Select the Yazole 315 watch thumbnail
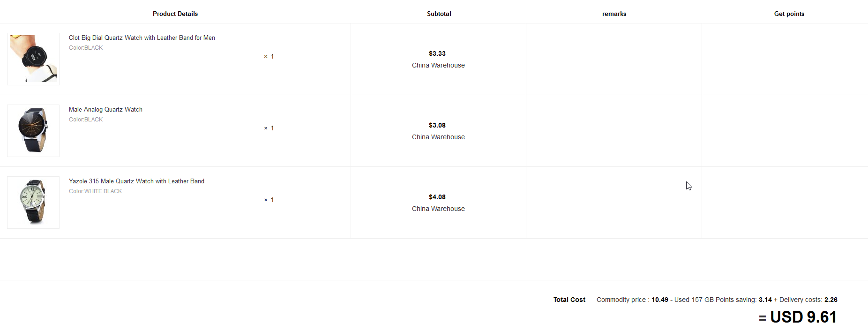The width and height of the screenshot is (868, 331). coord(33,203)
